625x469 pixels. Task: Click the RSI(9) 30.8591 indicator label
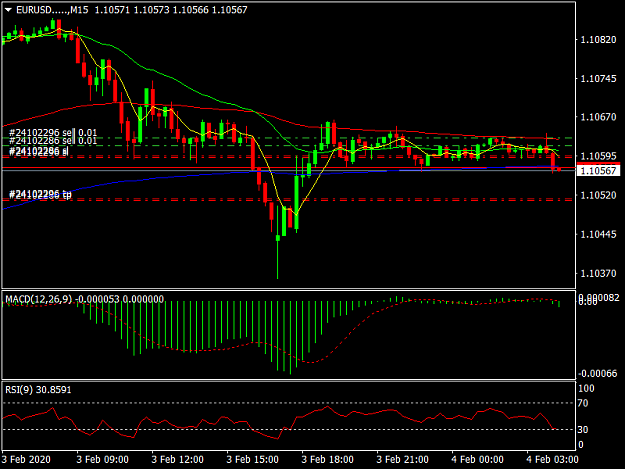tap(38, 390)
